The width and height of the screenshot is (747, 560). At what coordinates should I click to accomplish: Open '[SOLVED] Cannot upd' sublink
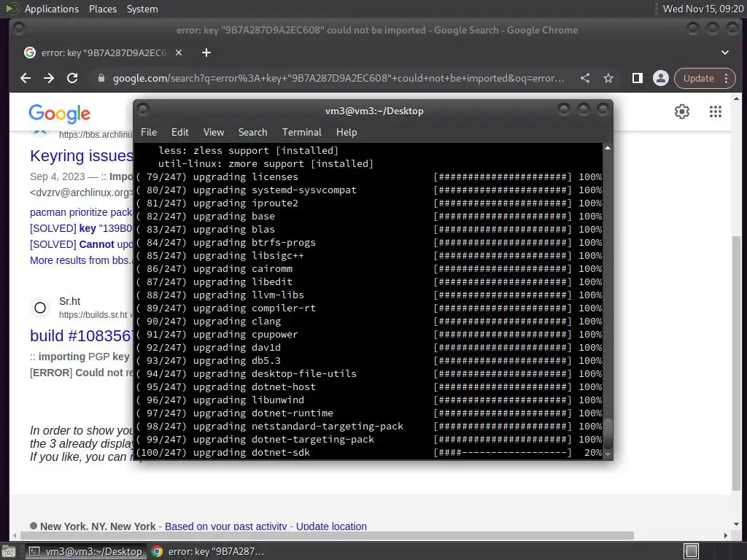tap(81, 244)
